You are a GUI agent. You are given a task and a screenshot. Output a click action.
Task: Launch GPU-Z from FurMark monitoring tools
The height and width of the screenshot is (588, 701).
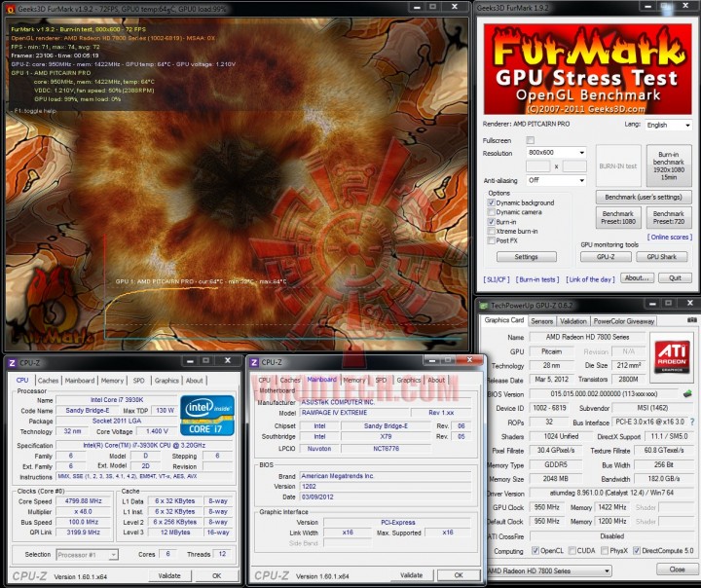pos(606,257)
